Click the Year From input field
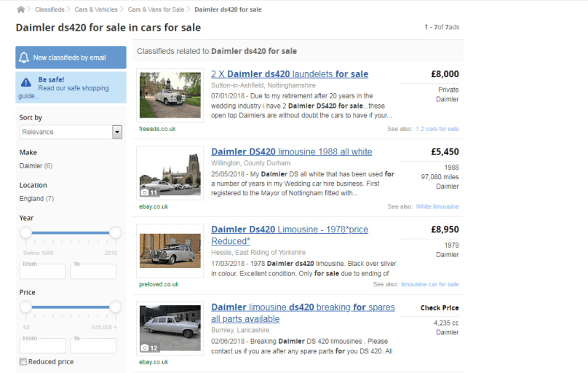The image size is (588, 373). pyautogui.click(x=42, y=271)
